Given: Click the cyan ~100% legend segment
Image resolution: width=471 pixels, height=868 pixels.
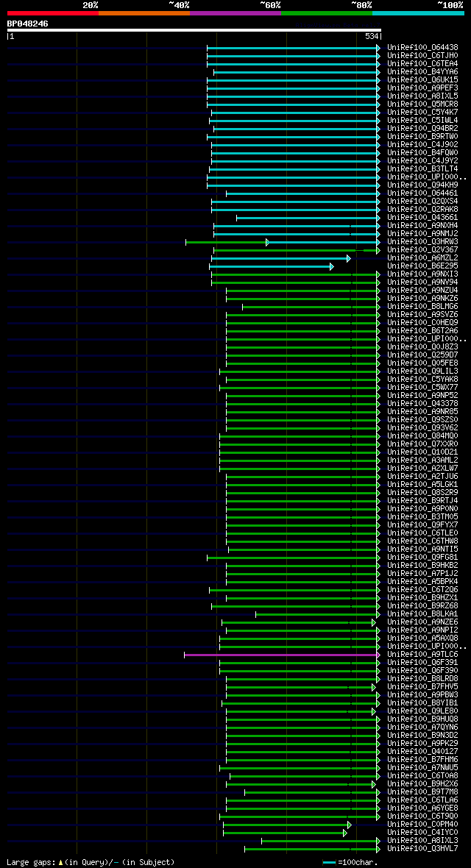Looking at the screenshot, I should pos(418,13).
